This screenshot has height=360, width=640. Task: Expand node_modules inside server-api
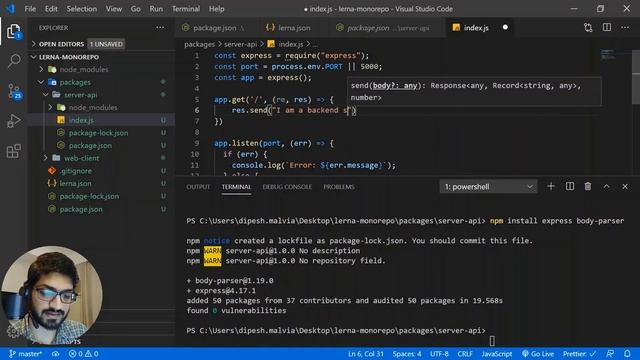point(51,107)
